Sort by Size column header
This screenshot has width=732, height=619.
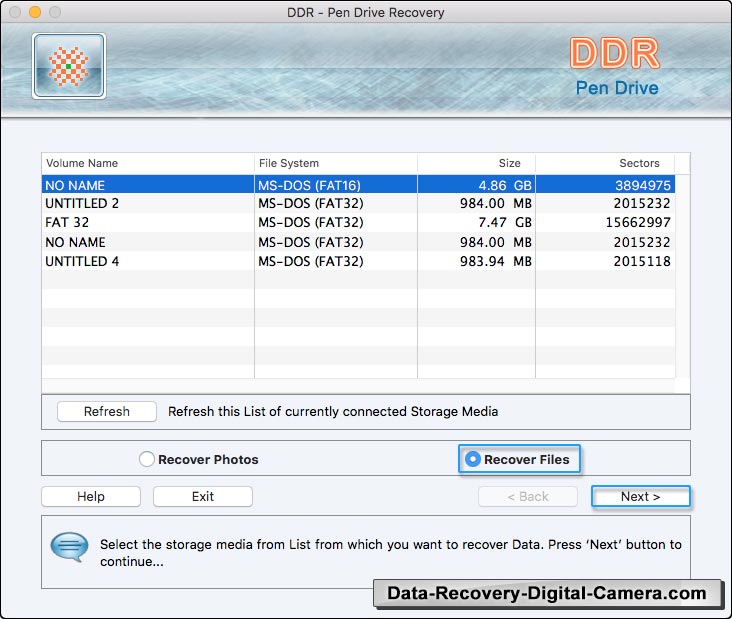pyautogui.click(x=477, y=163)
